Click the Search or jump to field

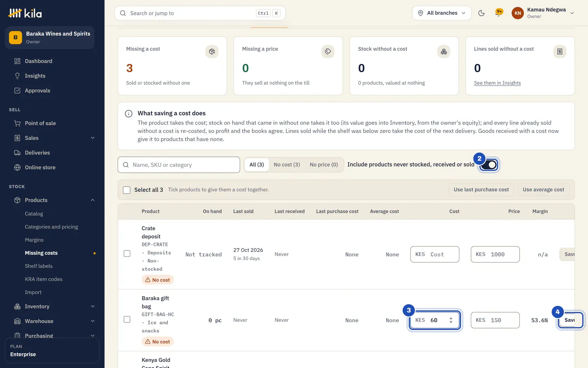(200, 13)
